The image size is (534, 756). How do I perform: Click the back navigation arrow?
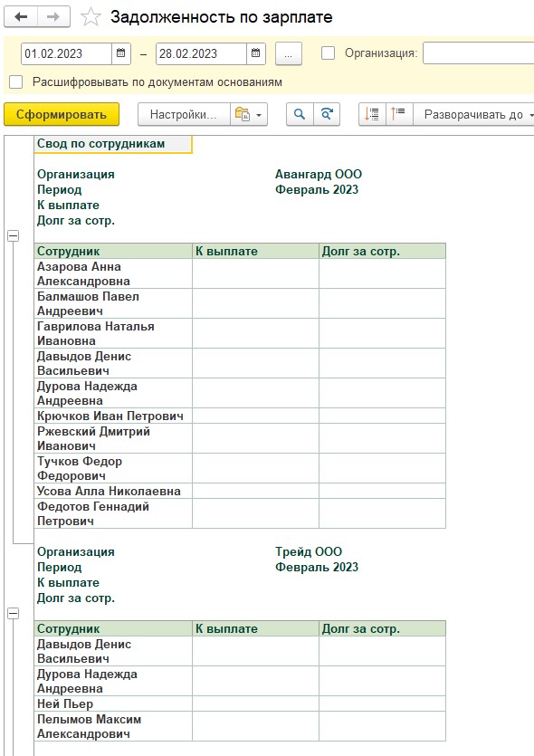point(21,17)
